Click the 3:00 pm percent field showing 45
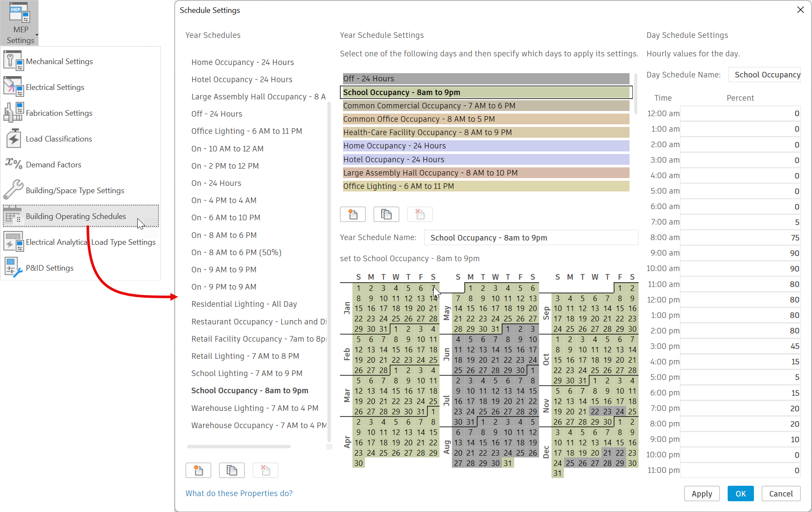 (x=740, y=346)
